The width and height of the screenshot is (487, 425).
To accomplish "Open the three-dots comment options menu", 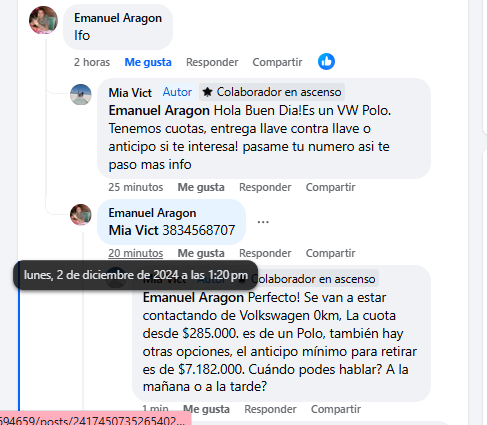I will click(x=263, y=222).
